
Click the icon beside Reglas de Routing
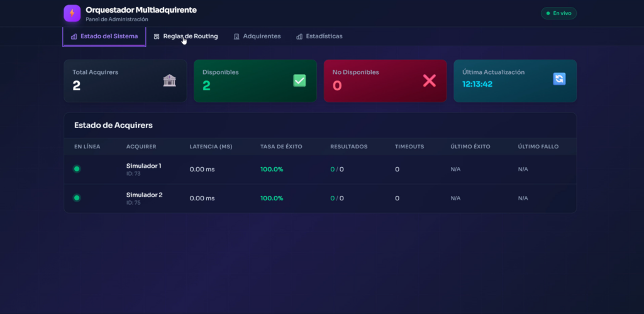pyautogui.click(x=157, y=36)
